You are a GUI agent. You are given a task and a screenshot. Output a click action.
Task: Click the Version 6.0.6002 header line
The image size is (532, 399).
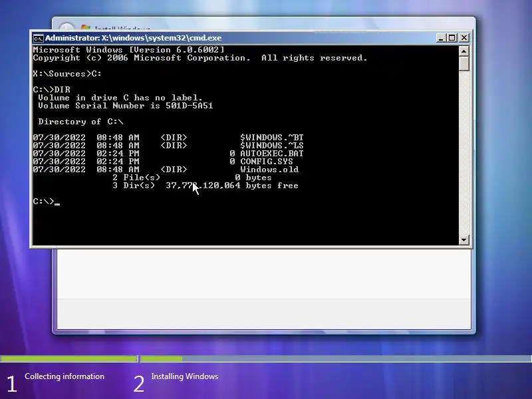coord(128,50)
